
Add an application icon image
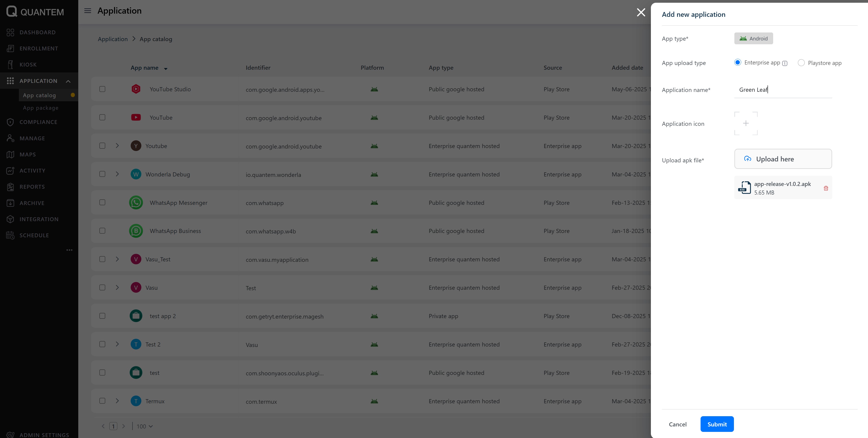(x=746, y=124)
